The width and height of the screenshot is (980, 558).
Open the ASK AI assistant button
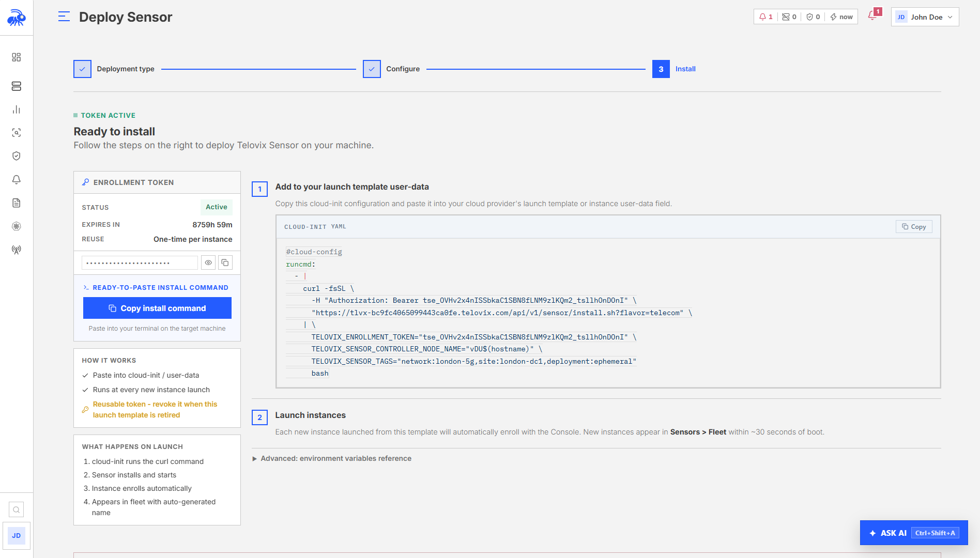point(914,533)
